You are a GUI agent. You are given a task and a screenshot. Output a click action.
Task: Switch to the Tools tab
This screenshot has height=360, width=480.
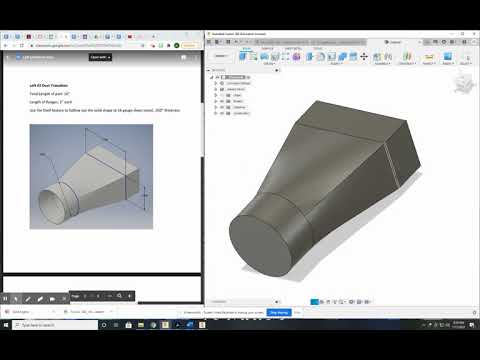tap(318, 49)
